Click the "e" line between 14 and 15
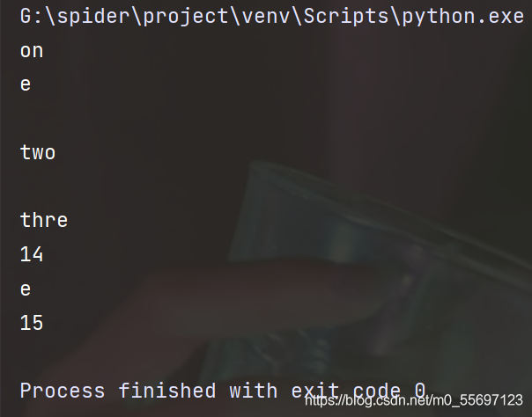The width and height of the screenshot is (532, 417). click(26, 289)
